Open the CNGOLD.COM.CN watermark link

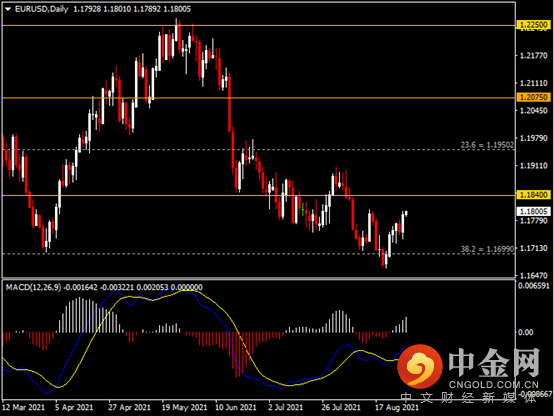[x=494, y=385]
